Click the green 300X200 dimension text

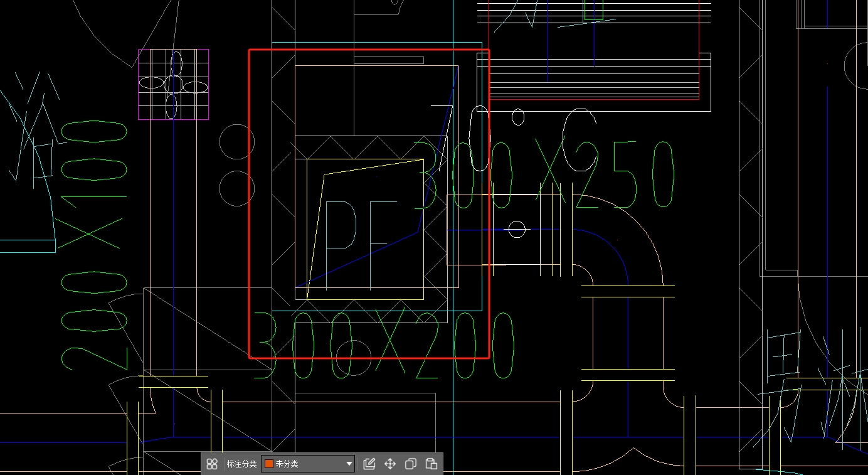(x=383, y=346)
